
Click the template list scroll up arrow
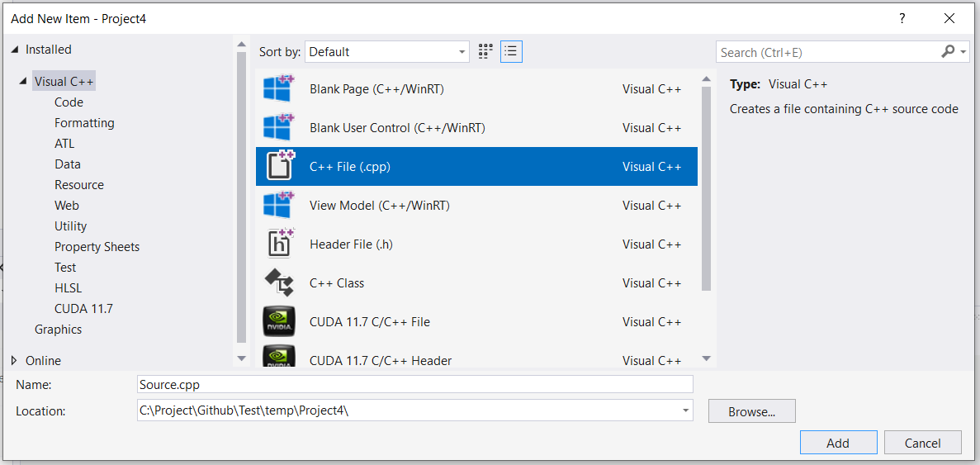(706, 78)
